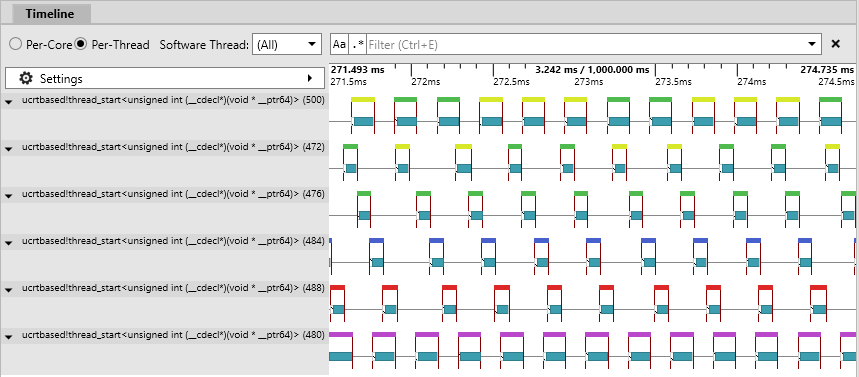Expand the Settings panel arrow

310,78
